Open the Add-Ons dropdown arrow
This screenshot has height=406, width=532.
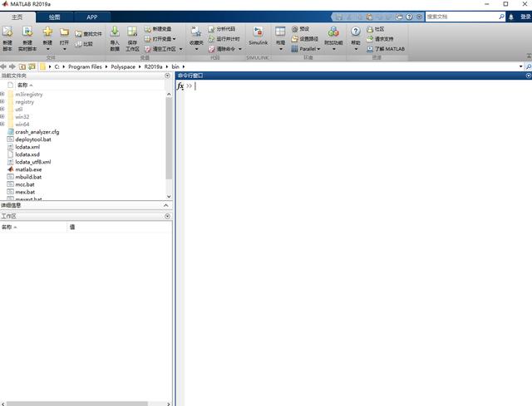(334, 50)
